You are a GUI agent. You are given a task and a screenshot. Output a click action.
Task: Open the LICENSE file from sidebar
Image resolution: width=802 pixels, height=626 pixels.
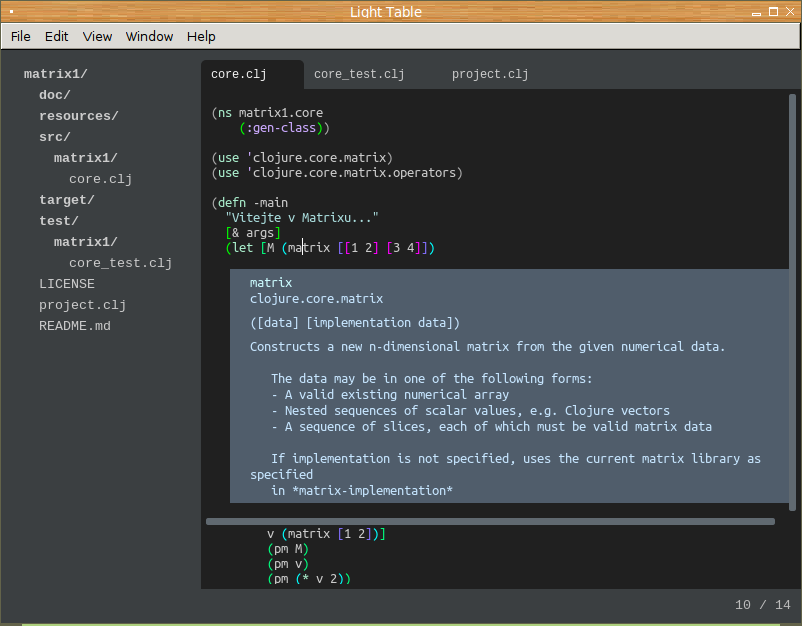coord(67,284)
